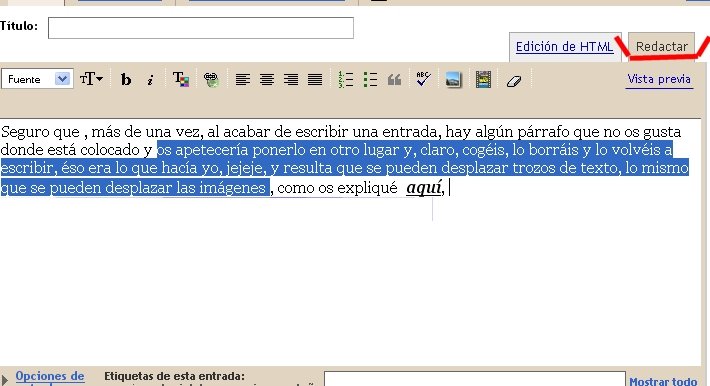The height and width of the screenshot is (386, 710).
Task: Add a video to the post
Action: [483, 80]
